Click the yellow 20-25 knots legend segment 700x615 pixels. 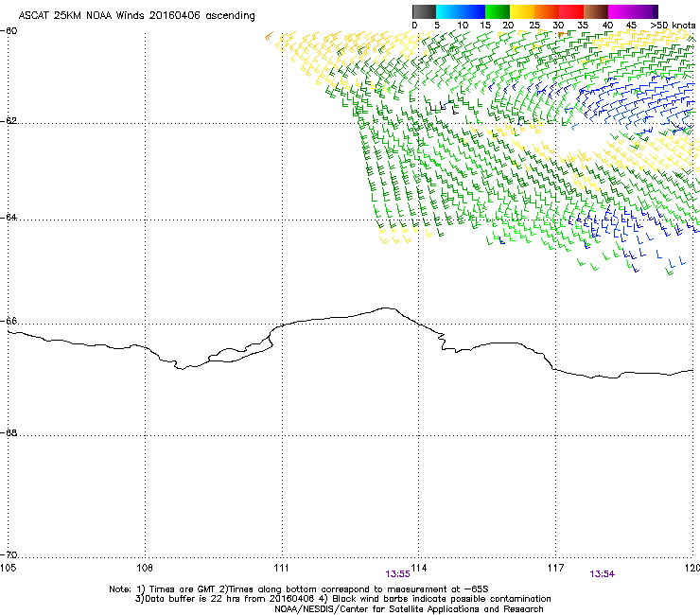click(522, 11)
